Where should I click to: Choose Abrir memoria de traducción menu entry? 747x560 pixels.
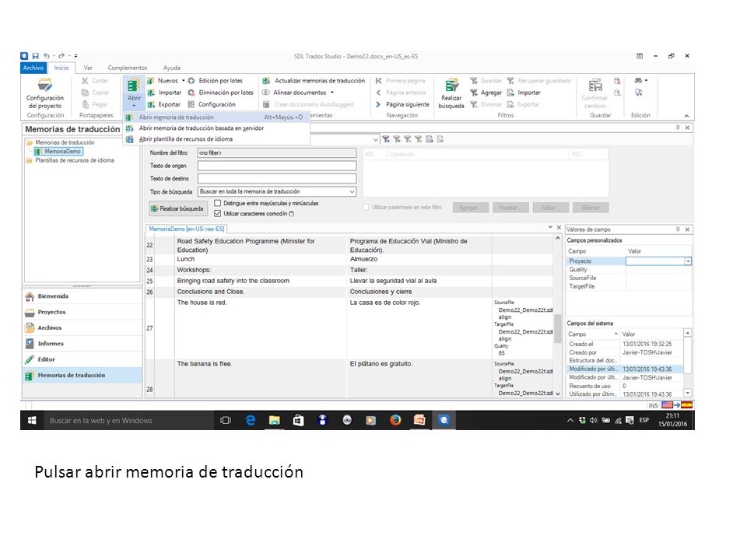tap(217, 117)
